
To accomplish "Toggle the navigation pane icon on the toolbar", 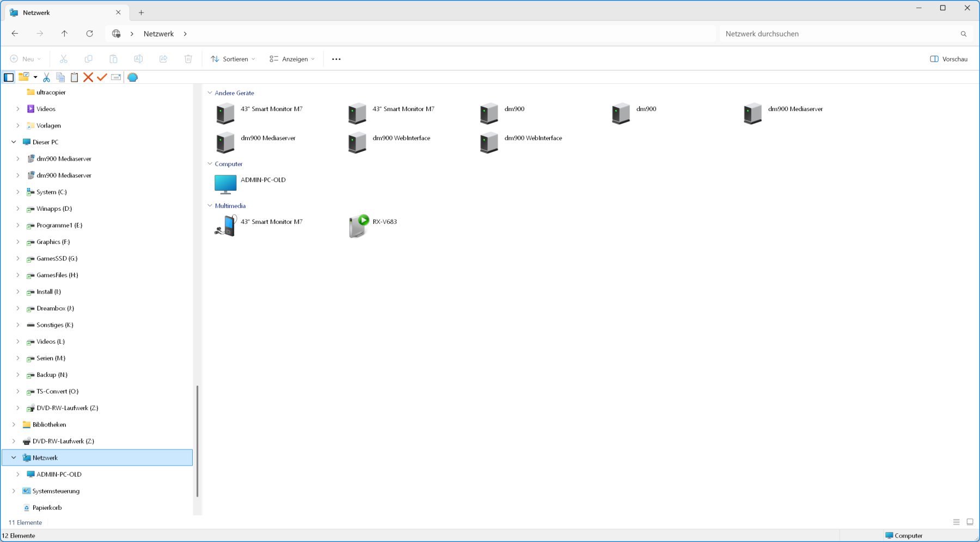I will coord(8,77).
